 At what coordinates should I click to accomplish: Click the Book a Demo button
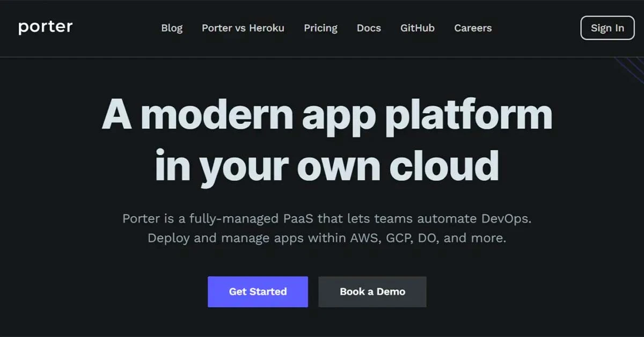coord(372,292)
